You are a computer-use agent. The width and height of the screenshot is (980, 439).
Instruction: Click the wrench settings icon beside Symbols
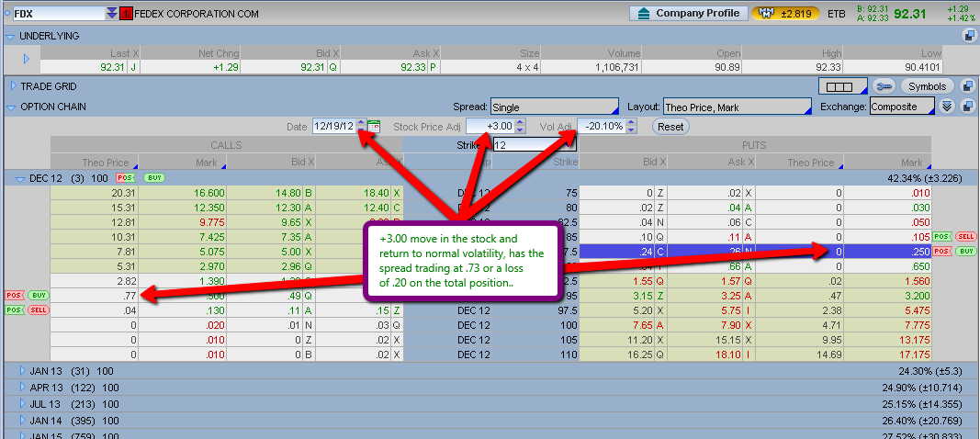[884, 86]
